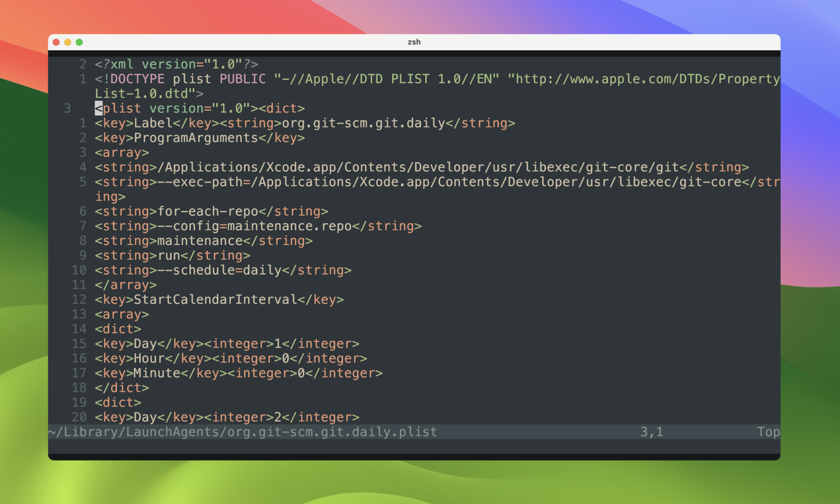
Task: Click the '<dict>' tag on relative line 14
Action: tap(118, 329)
